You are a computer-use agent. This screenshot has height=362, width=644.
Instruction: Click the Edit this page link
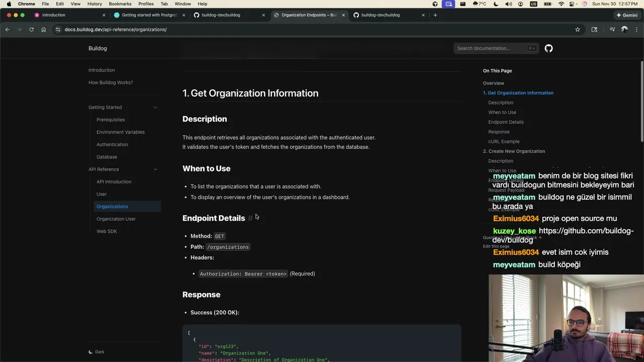click(x=496, y=246)
